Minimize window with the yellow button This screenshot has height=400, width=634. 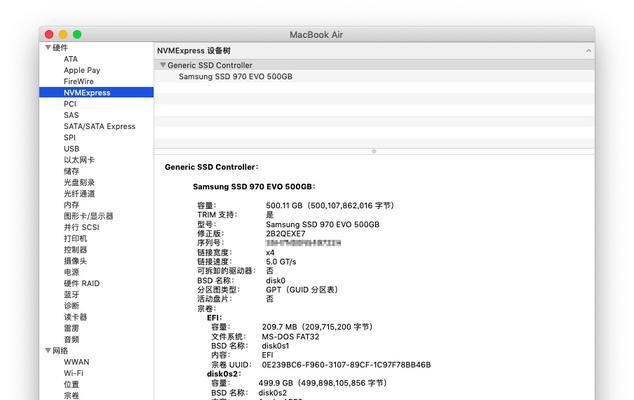tap(63, 34)
